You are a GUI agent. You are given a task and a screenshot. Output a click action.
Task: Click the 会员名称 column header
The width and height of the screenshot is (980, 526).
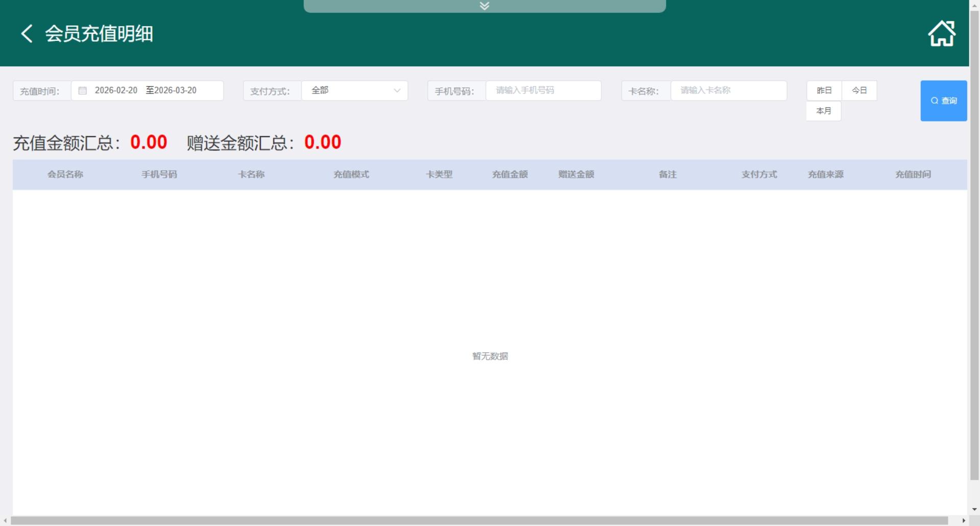point(65,175)
